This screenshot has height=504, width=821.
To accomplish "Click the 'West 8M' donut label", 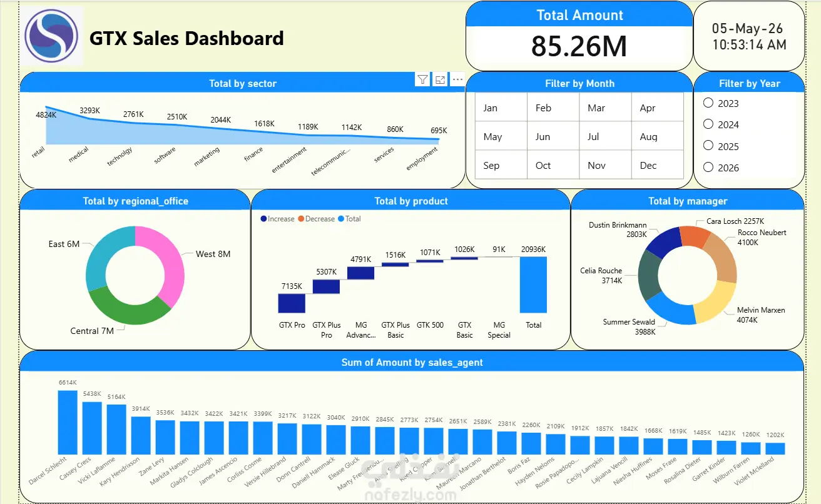I will pyautogui.click(x=213, y=254).
